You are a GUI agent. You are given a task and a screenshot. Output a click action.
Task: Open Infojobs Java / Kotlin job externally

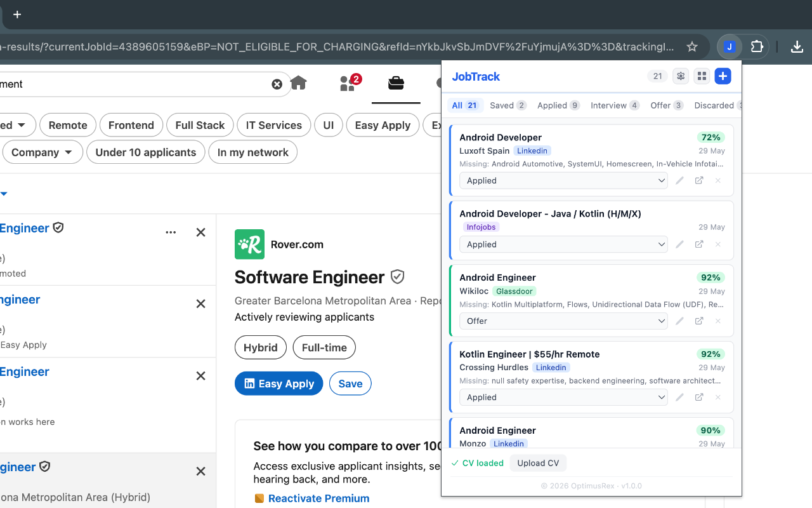click(x=699, y=244)
